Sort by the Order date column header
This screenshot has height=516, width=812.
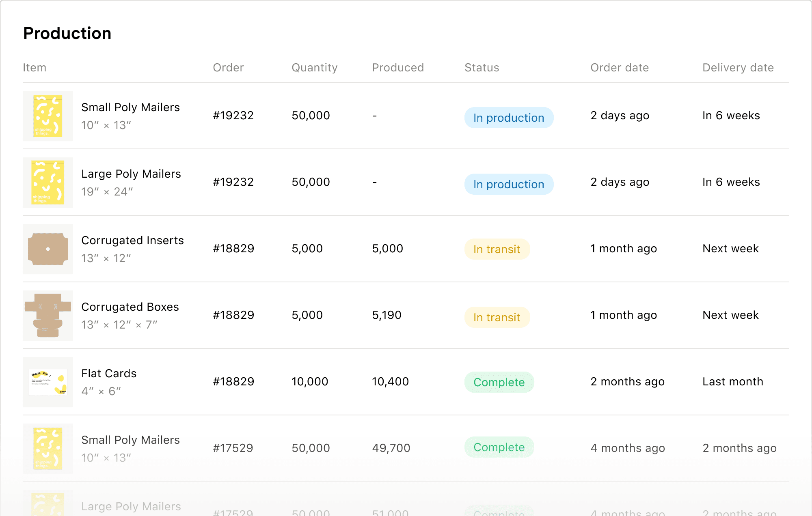(x=620, y=67)
